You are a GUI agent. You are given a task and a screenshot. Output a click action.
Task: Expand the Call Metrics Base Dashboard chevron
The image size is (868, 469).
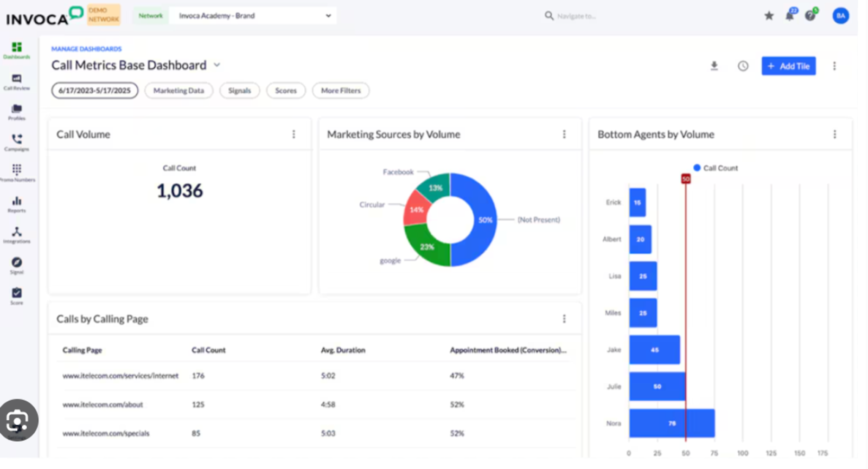coord(217,65)
